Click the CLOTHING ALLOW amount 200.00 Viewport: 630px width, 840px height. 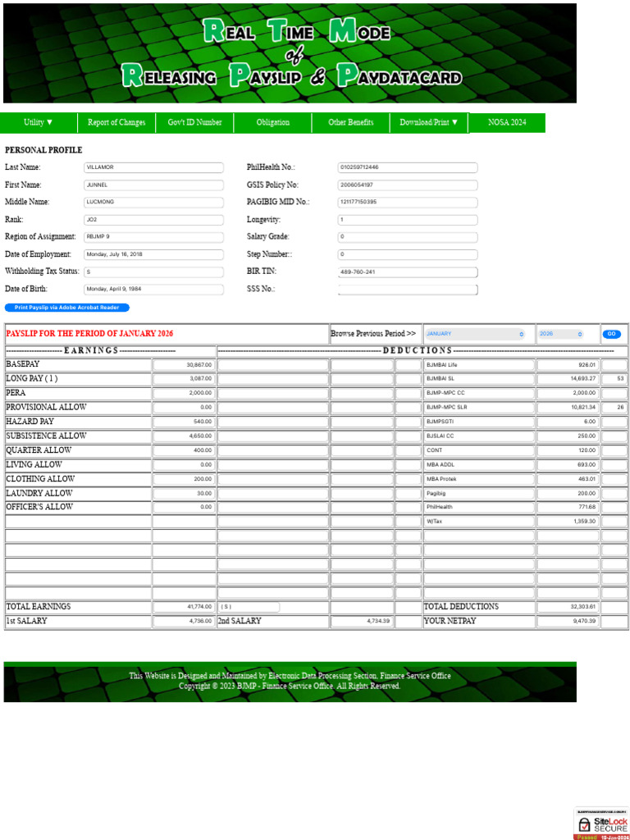point(184,479)
